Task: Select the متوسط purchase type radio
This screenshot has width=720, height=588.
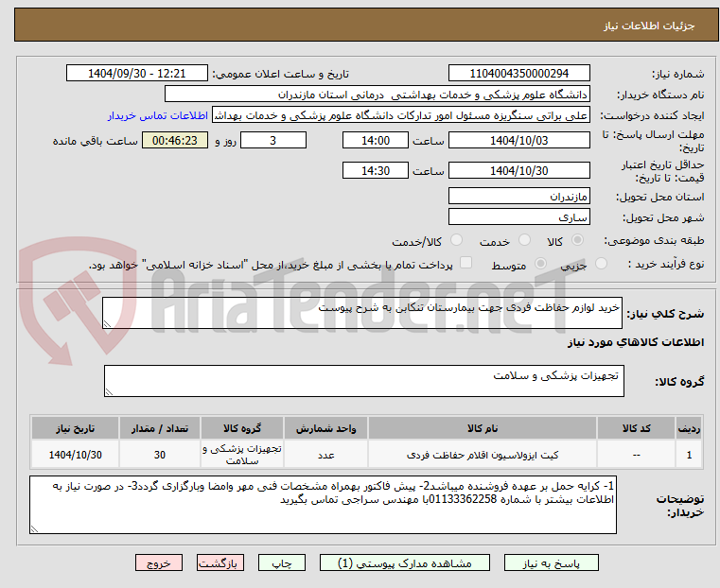Action: (540, 264)
